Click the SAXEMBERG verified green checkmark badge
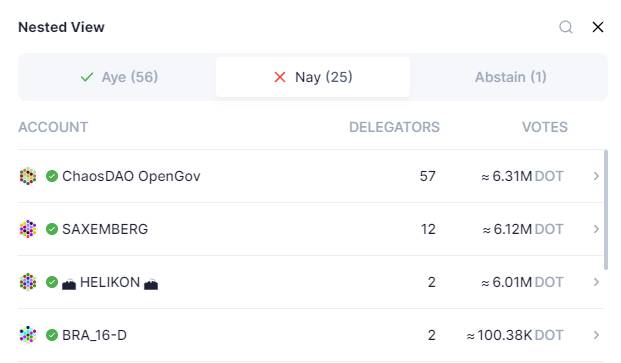The height and width of the screenshot is (363, 621). click(52, 229)
